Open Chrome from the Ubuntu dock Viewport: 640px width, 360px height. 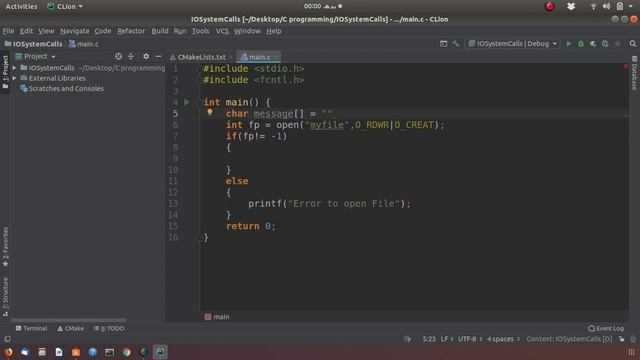(x=127, y=352)
